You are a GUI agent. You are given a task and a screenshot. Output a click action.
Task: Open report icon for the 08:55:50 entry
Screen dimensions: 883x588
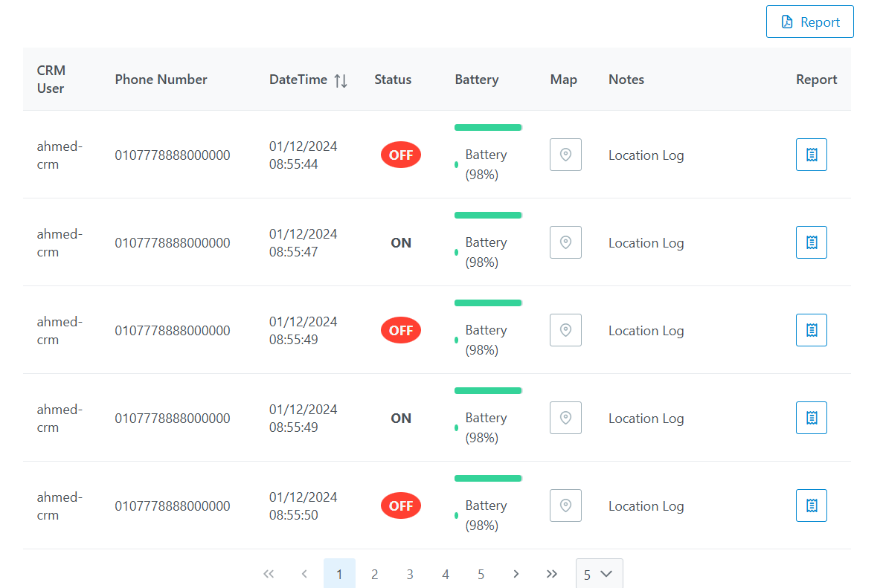coord(811,505)
